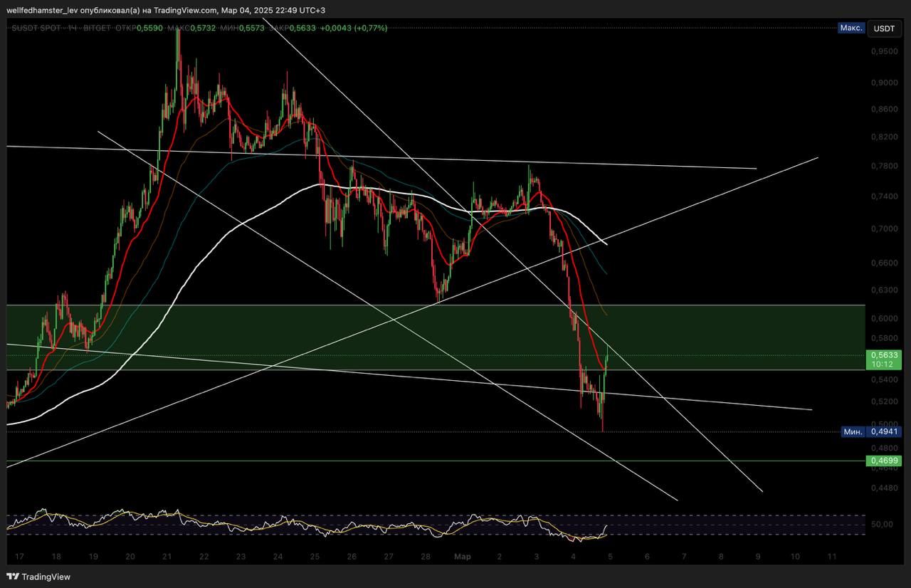Click the 0,7400 price axis label
911x588 pixels.
[885, 196]
